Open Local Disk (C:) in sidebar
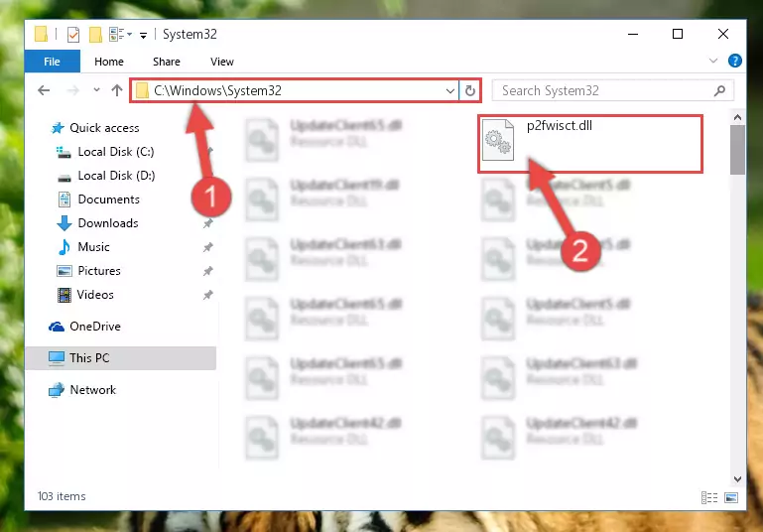Image resolution: width=763 pixels, height=532 pixels. [105, 152]
